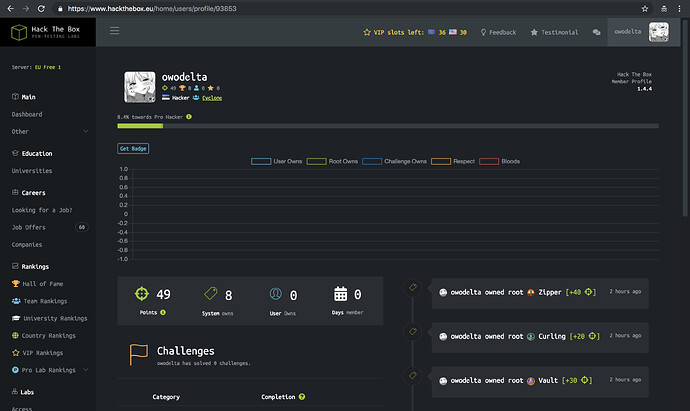The height and width of the screenshot is (411, 690).
Task: Click the US flag VIP slots icon
Action: pyautogui.click(x=453, y=32)
